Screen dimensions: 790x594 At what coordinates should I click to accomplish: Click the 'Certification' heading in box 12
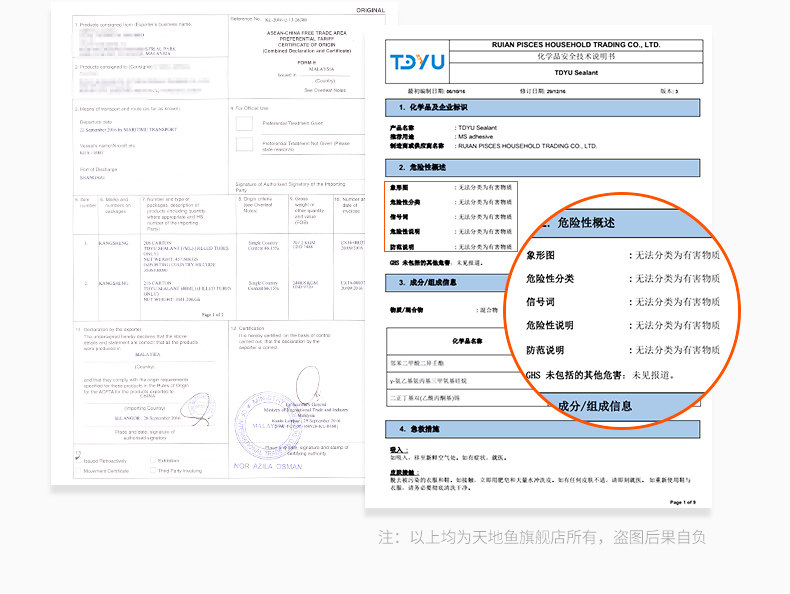coord(247,328)
